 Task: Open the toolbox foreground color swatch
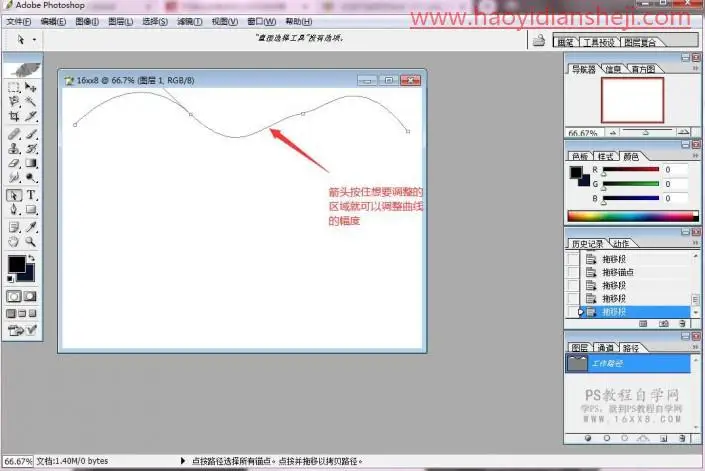click(16, 264)
